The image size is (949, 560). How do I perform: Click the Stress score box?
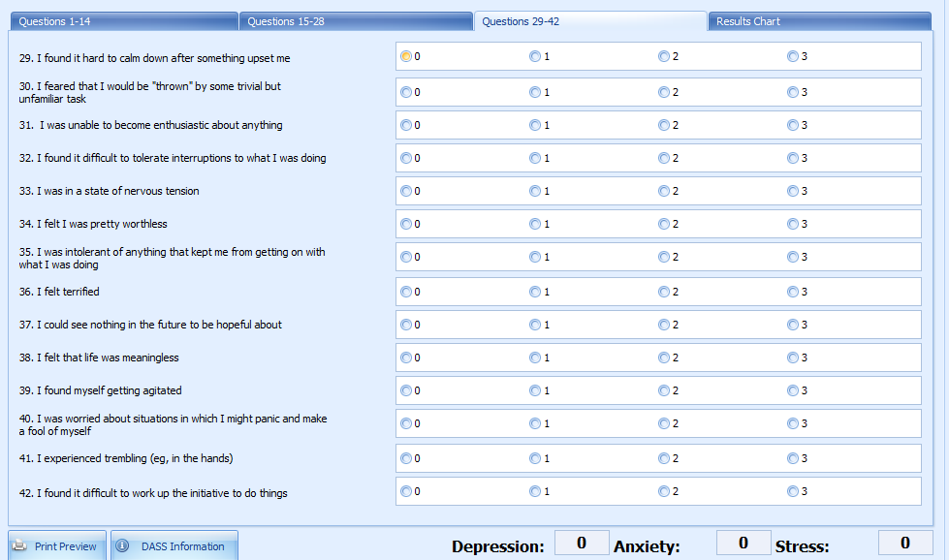905,543
